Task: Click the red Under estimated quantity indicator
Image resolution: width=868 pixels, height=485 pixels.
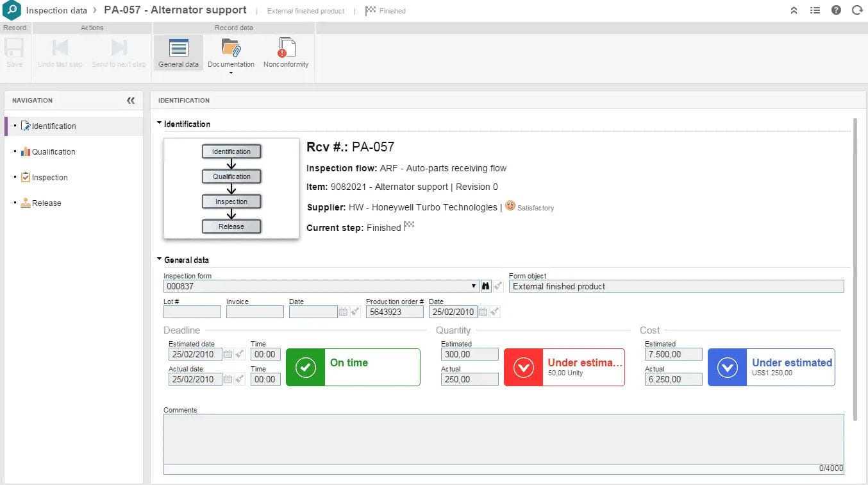Action: click(564, 368)
